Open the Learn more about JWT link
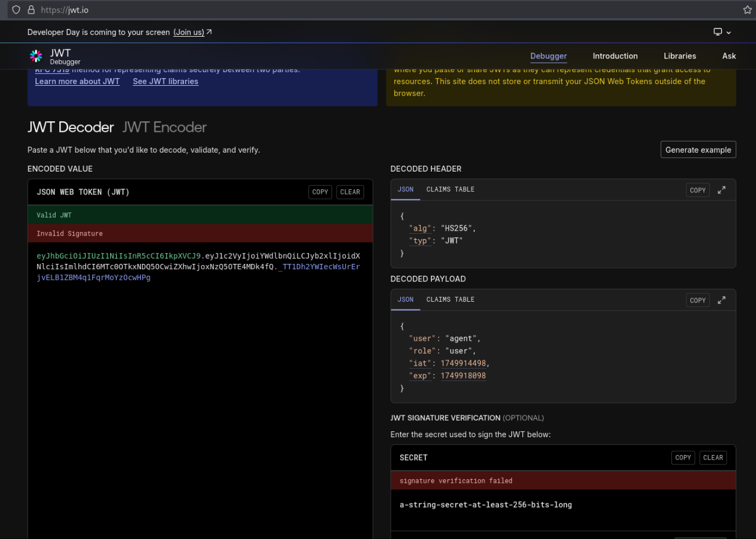This screenshot has height=539, width=756. click(77, 82)
